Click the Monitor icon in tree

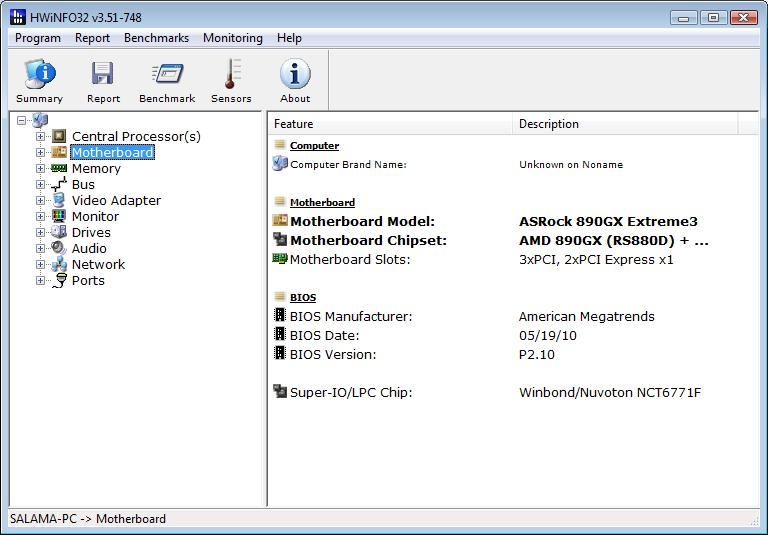pos(59,216)
